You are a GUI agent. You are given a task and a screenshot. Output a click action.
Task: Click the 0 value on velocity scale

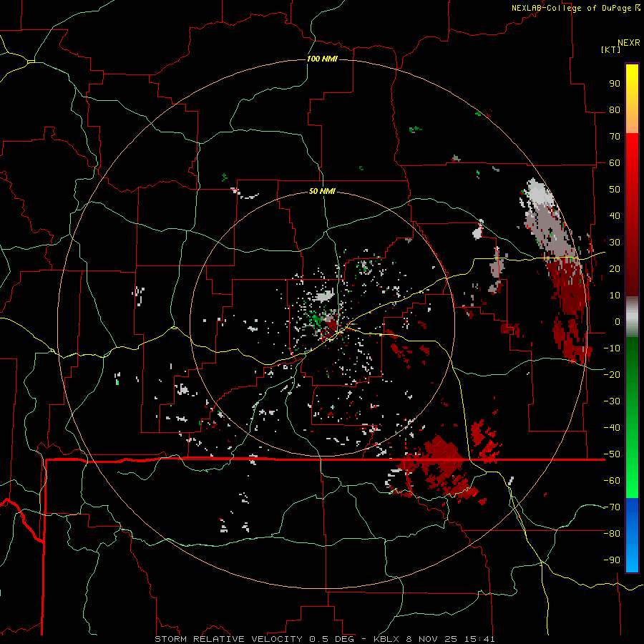click(x=618, y=321)
